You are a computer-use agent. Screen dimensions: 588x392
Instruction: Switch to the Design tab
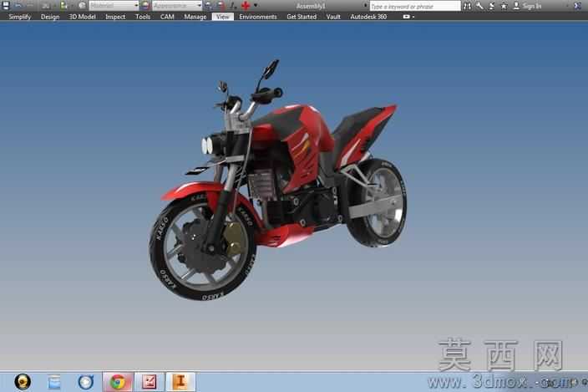click(x=50, y=17)
